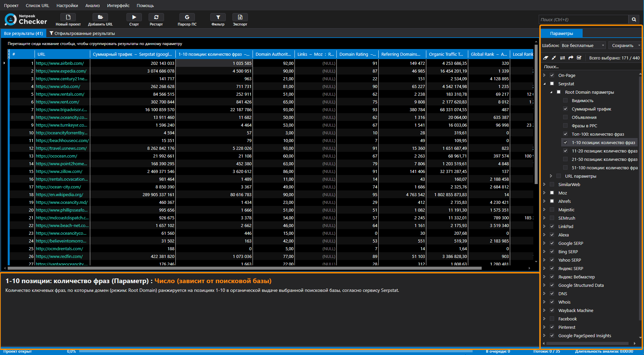The width and height of the screenshot is (644, 355).
Task: Expand the URL параметры node
Action: (x=551, y=176)
